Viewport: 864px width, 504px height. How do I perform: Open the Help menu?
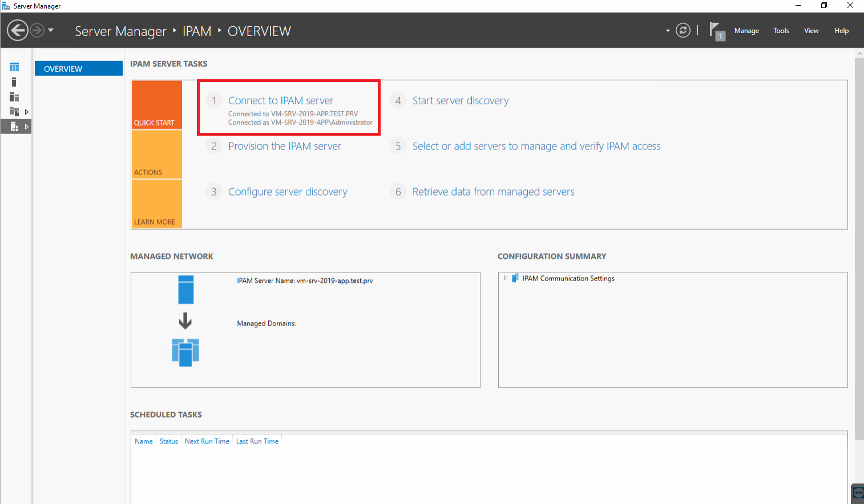(842, 31)
